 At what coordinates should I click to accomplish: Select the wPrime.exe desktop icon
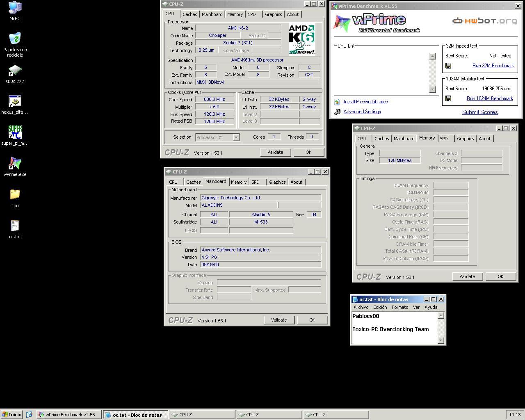[15, 164]
